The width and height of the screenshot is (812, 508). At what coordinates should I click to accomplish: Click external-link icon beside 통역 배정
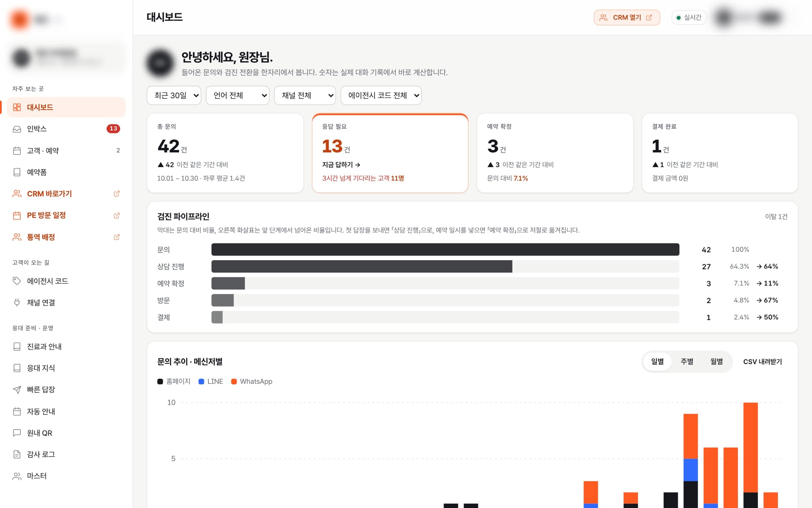click(116, 237)
